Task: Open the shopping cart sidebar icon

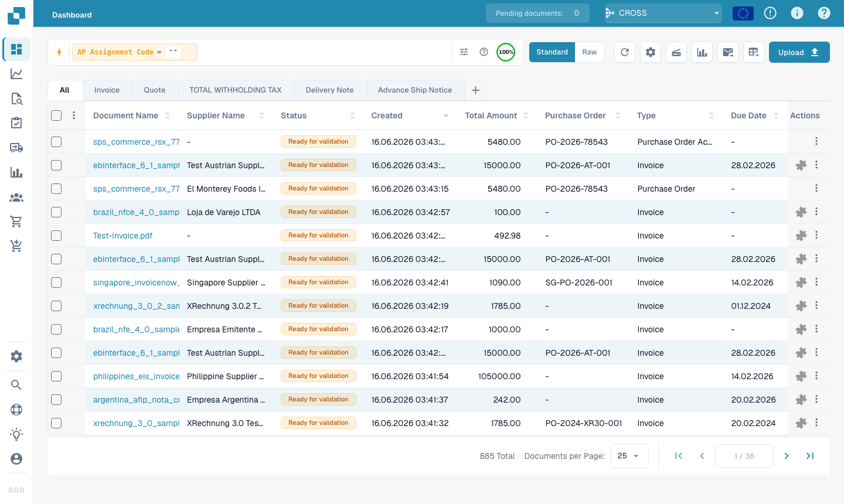Action: click(16, 222)
